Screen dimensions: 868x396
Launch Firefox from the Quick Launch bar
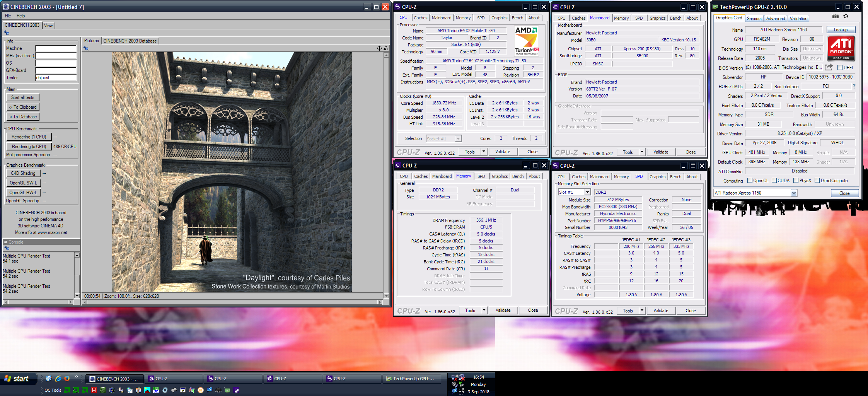click(x=67, y=379)
